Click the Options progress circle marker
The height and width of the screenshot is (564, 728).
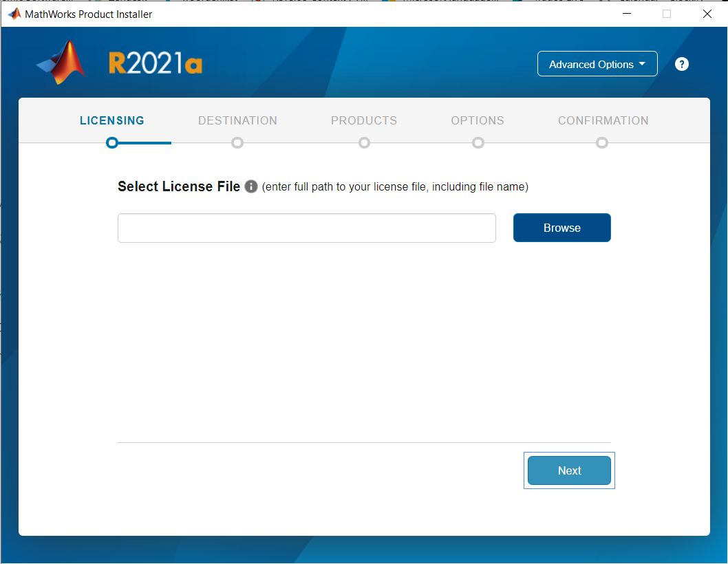[478, 142]
